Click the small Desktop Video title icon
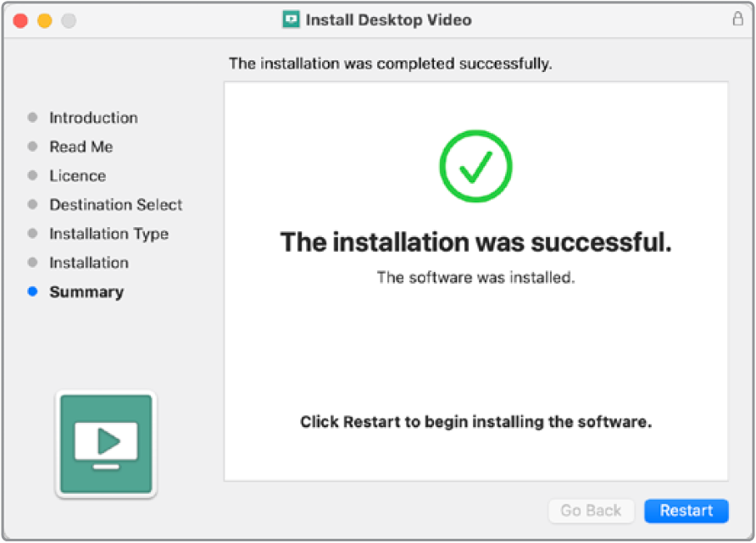The image size is (756, 543). point(291,19)
